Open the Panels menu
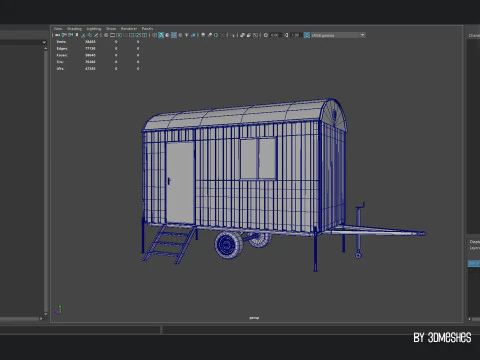 coord(147,29)
